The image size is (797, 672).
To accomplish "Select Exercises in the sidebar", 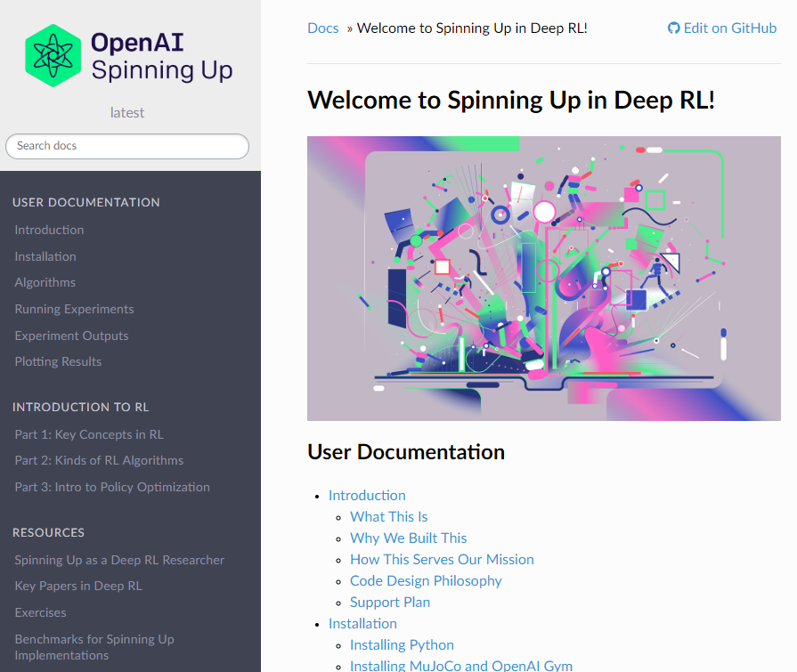I will [40, 612].
